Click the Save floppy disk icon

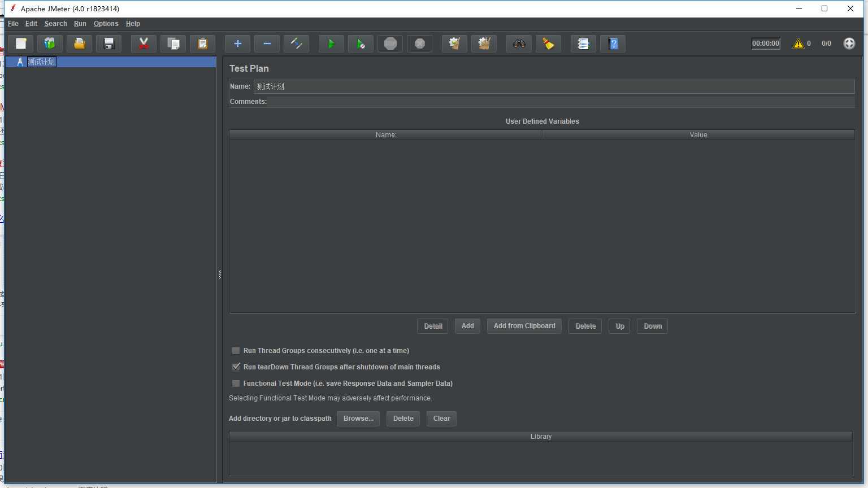coord(109,43)
